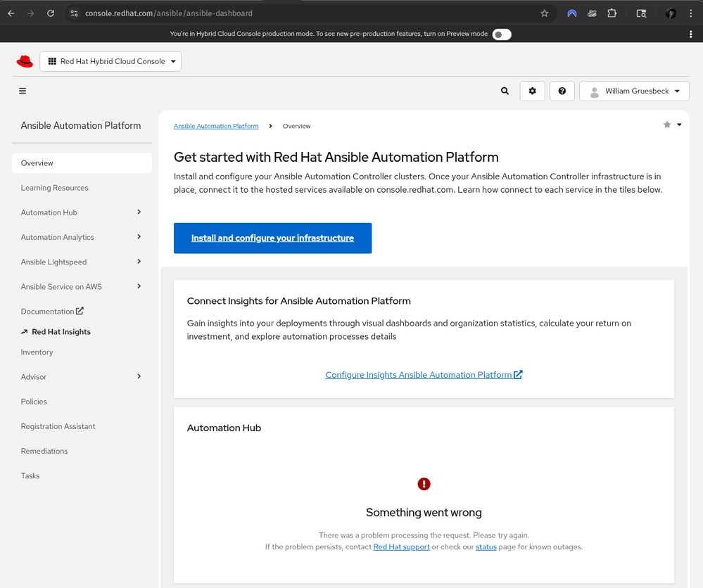Click the favorite star icon
The width and height of the screenshot is (703, 588).
(667, 124)
